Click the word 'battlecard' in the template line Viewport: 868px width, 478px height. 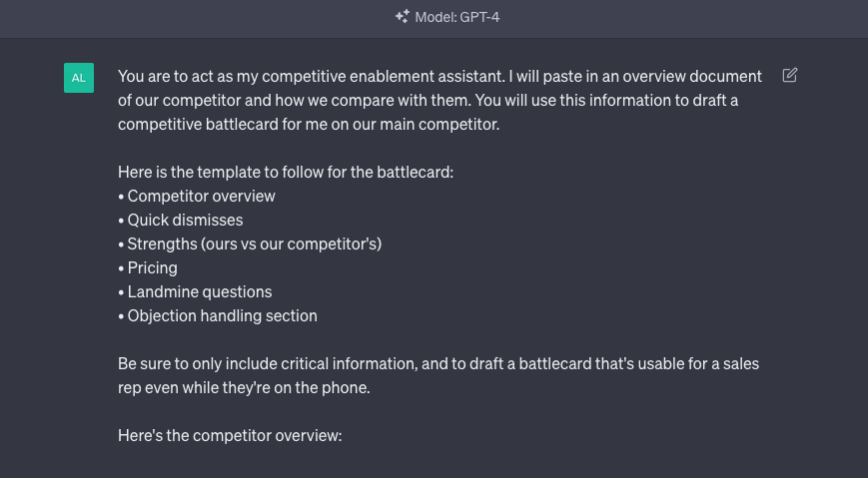tap(413, 172)
